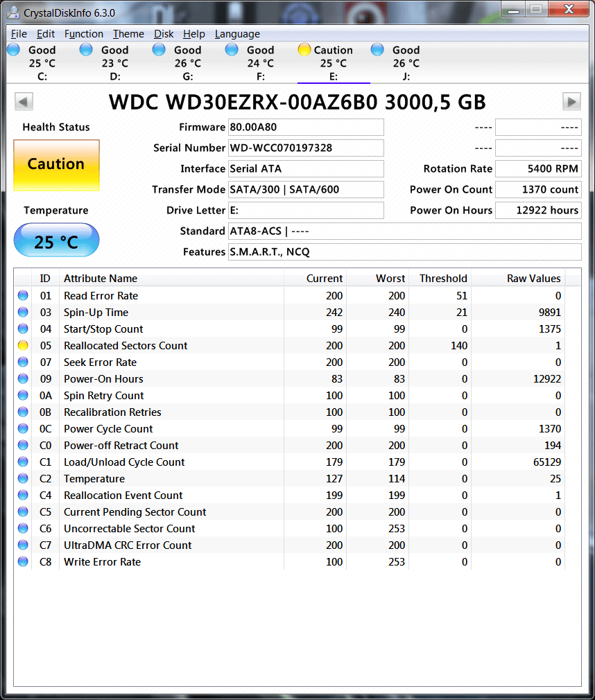Click status orb for Power-off Retract Count
The height and width of the screenshot is (700, 595).
(x=23, y=445)
